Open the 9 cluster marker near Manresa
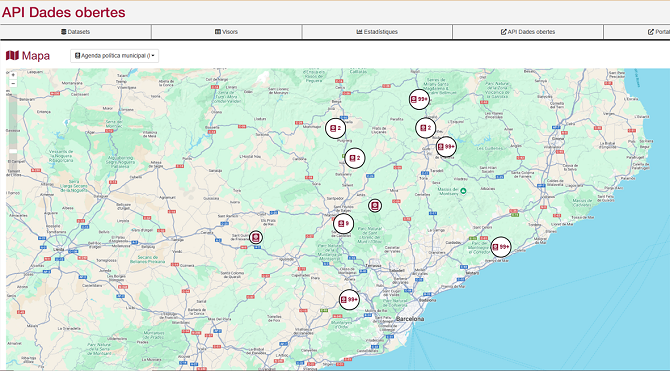Image resolution: width=670 pixels, height=371 pixels. coord(344,224)
